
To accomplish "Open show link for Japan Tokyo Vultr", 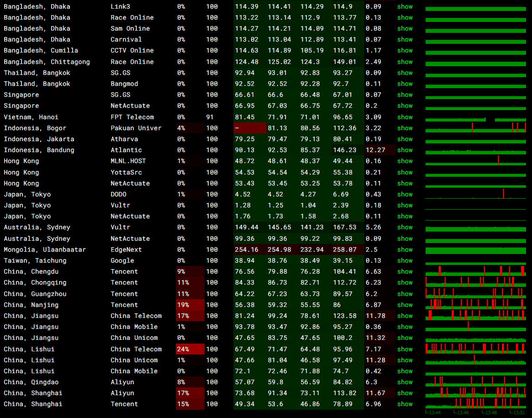I will pos(405,205).
